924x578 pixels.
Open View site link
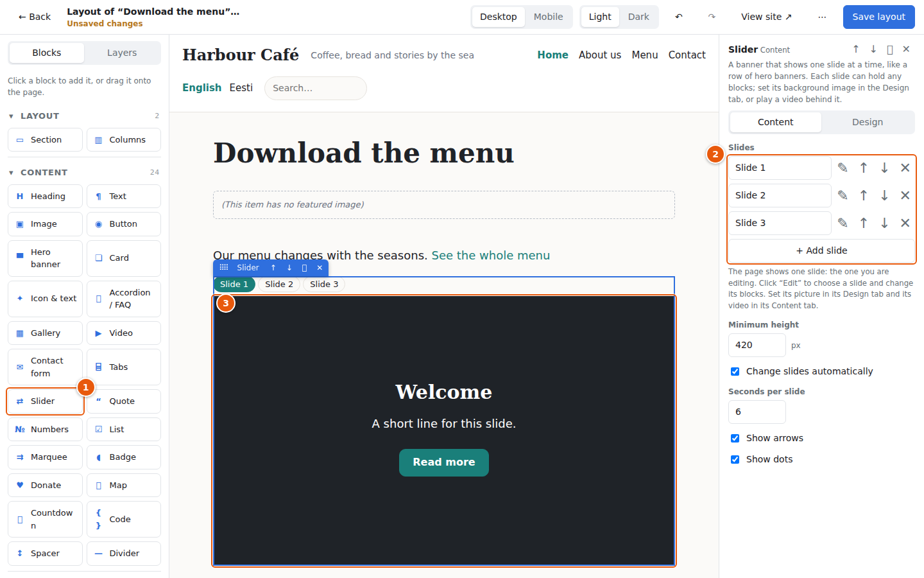click(766, 17)
